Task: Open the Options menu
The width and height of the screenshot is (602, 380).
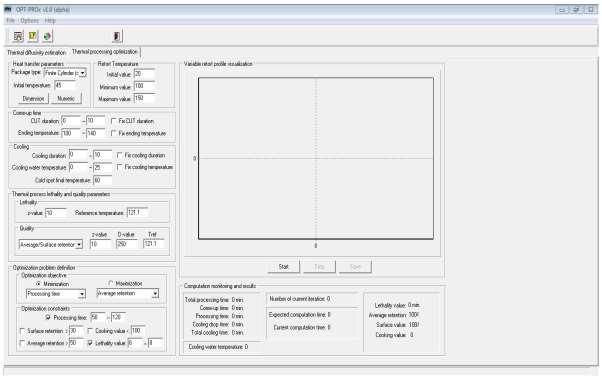Action: [30, 21]
